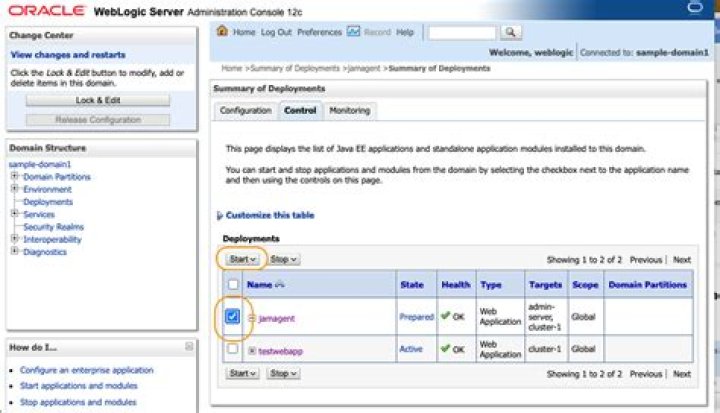Switch to the Monitoring tab
Viewport: 720px width, 413px height.
[350, 110]
